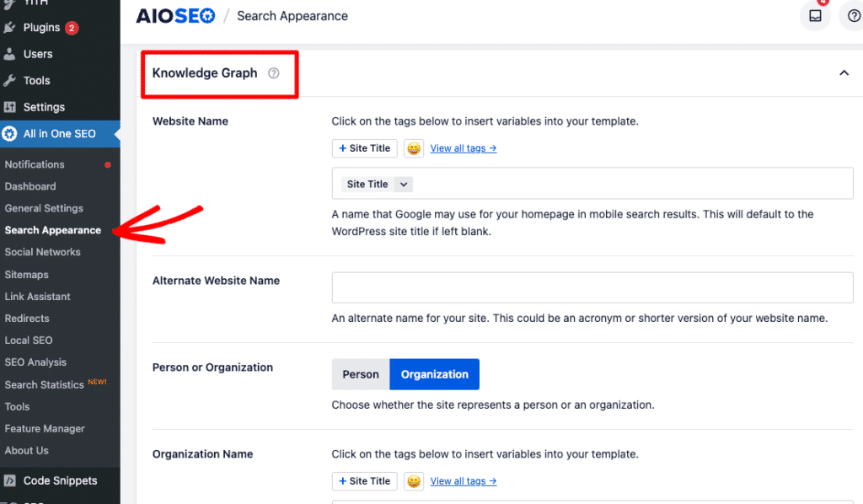
Task: Collapse the Knowledge Graph section
Action: pyautogui.click(x=844, y=73)
